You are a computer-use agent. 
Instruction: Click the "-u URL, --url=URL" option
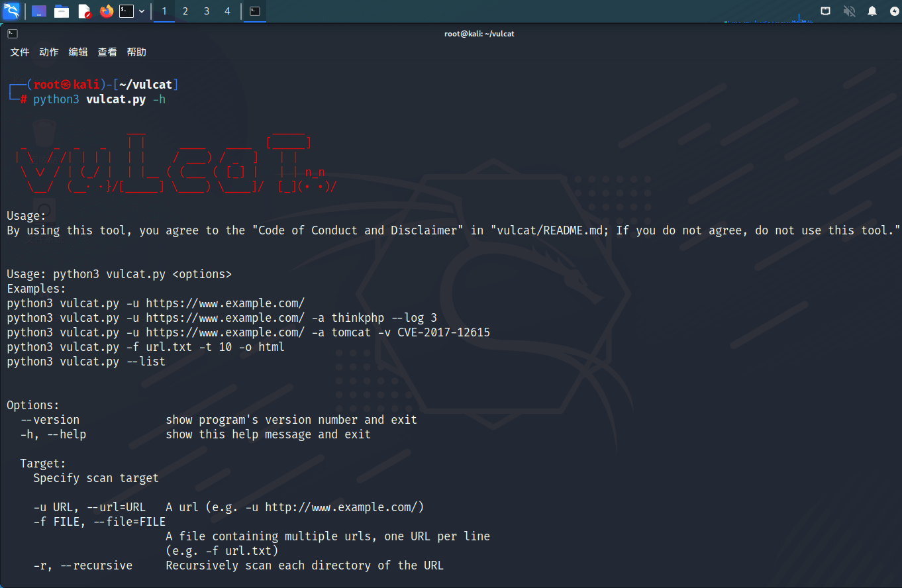click(x=89, y=507)
